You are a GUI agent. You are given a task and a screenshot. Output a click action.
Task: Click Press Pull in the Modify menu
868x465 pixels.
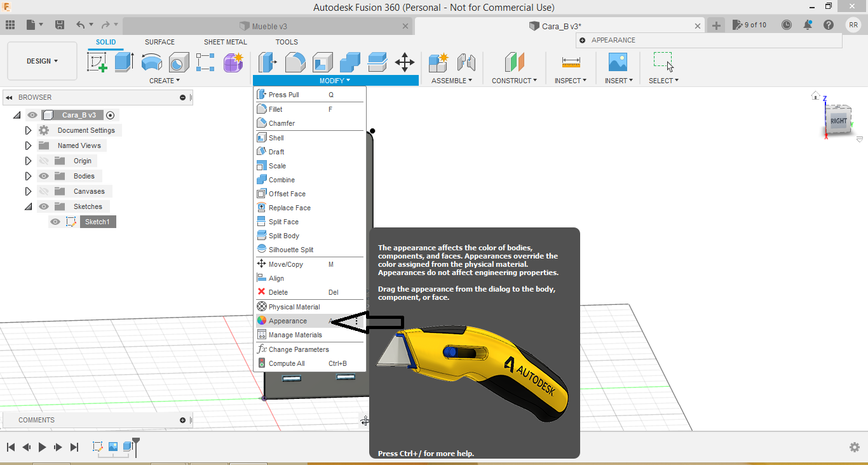pyautogui.click(x=283, y=95)
